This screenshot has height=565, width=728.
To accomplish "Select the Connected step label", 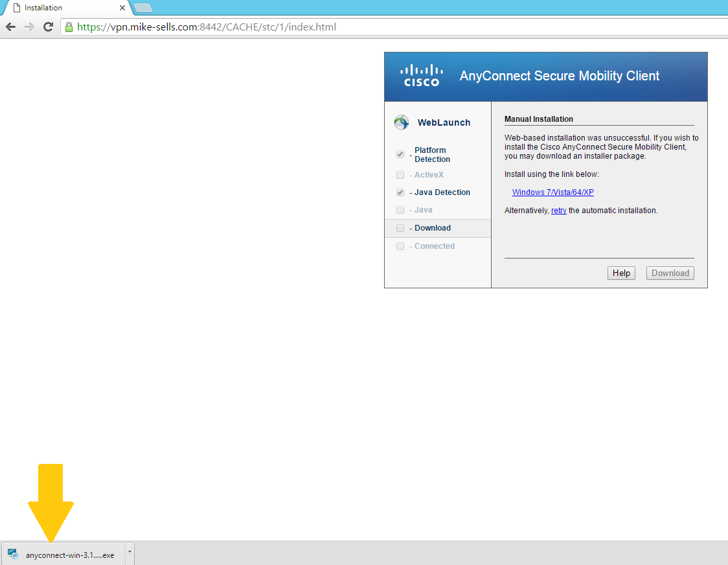I will coord(435,246).
